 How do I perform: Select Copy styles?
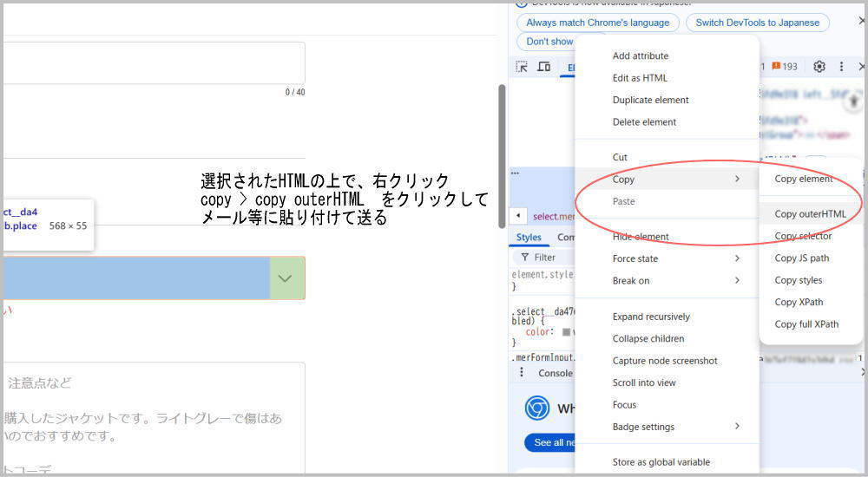(799, 280)
